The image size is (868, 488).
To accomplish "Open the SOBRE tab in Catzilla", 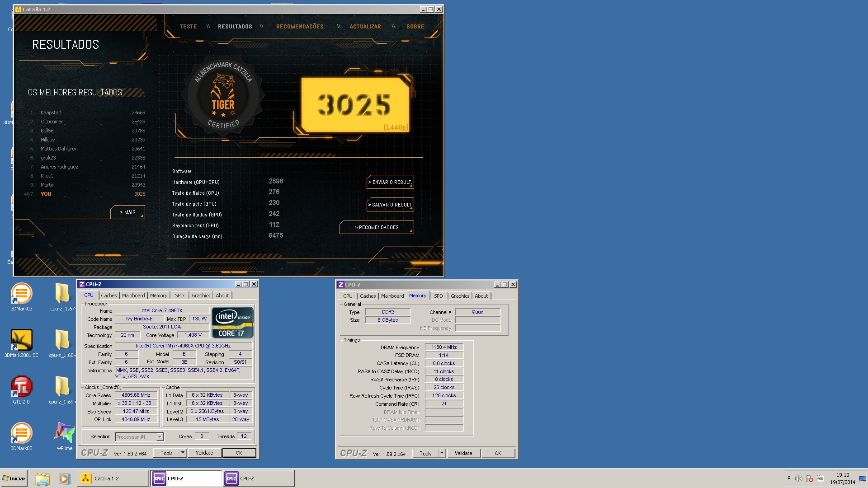I will click(x=415, y=27).
